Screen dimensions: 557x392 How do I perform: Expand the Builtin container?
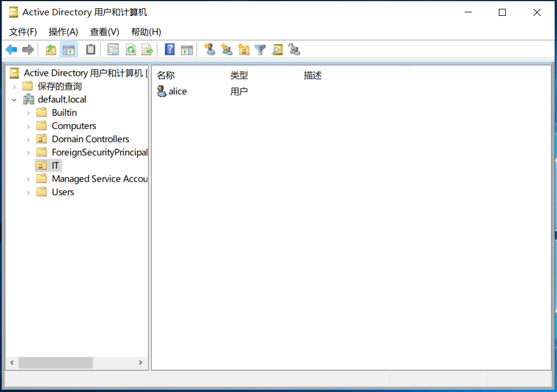coord(28,113)
